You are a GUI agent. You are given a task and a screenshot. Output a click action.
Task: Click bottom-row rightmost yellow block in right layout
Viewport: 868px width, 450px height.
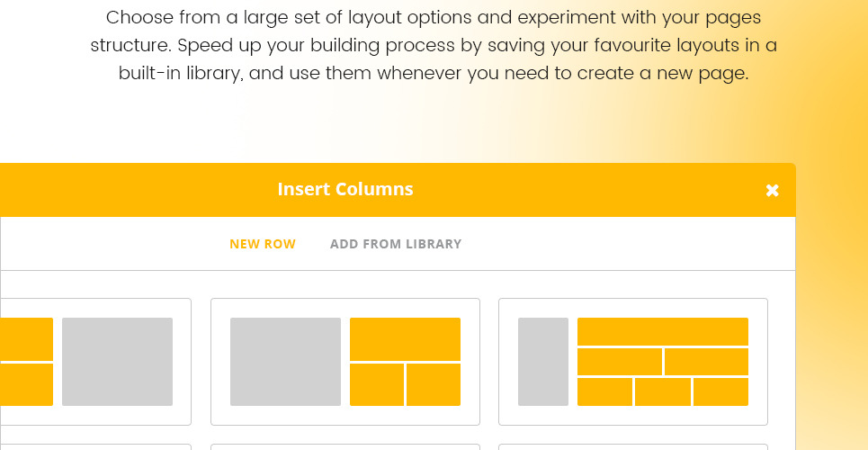point(720,391)
